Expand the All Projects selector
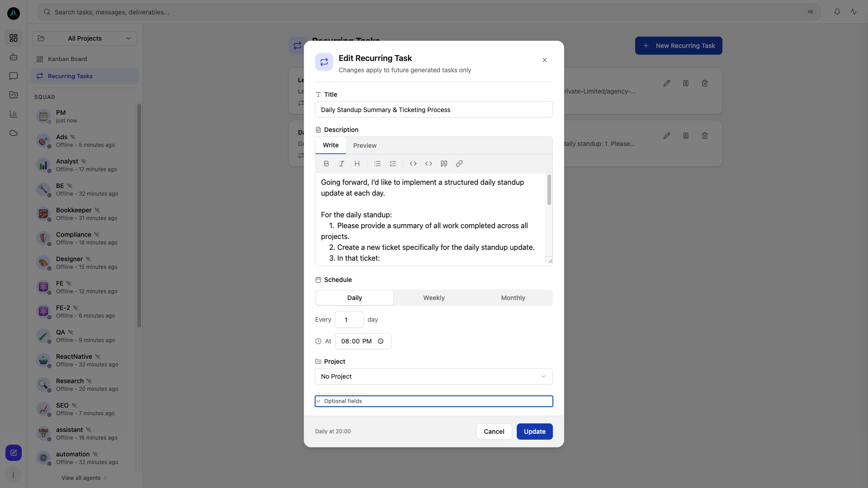 [85, 38]
